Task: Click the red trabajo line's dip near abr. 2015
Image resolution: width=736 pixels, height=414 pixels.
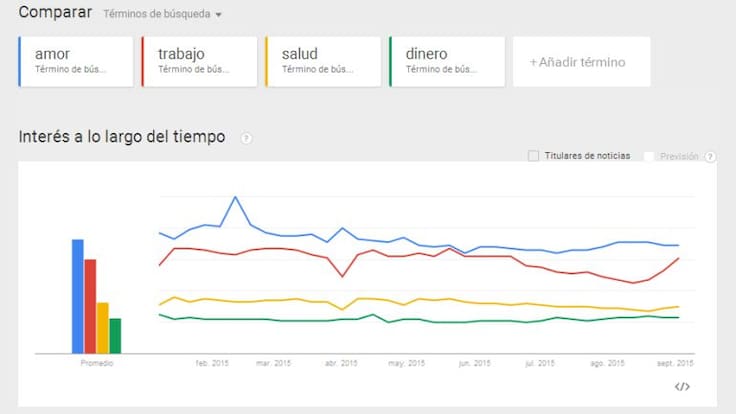Action: 343,276
